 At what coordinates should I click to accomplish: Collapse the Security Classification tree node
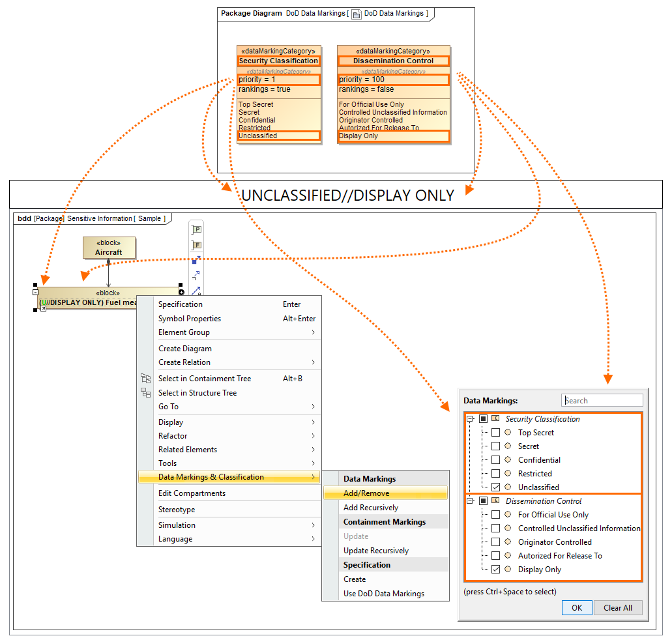pos(470,418)
